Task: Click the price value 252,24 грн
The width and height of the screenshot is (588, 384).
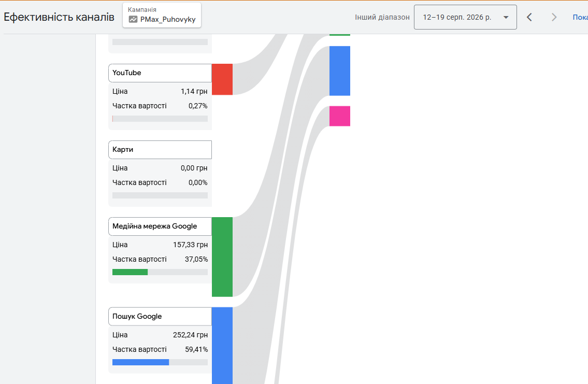Action: (190, 335)
